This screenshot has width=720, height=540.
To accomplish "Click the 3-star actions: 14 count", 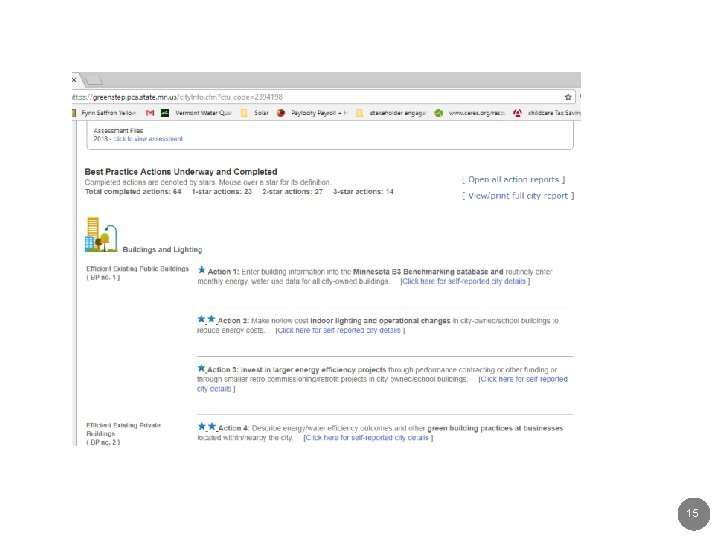I will click(363, 191).
